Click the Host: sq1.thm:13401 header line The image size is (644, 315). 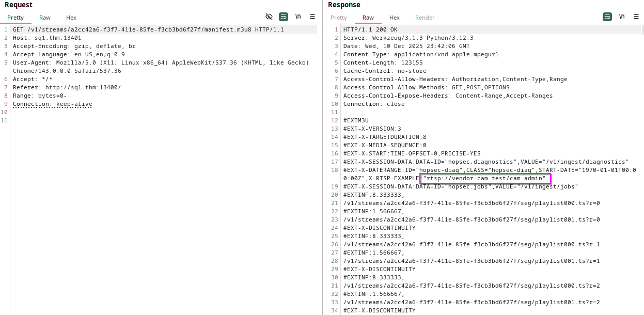[47, 38]
